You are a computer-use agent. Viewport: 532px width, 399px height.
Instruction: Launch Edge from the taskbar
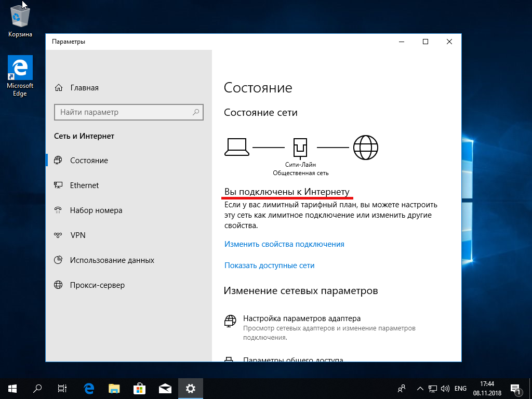pos(89,389)
